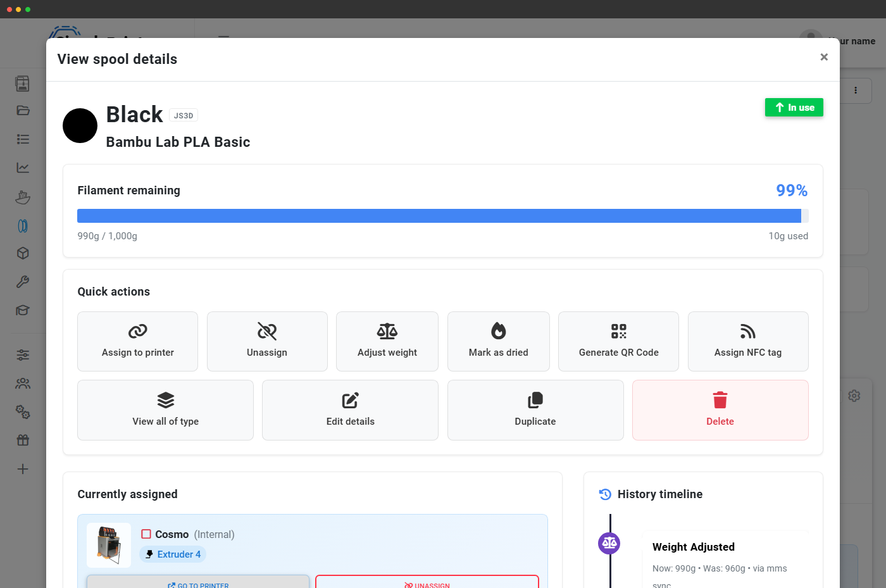The image size is (886, 588).
Task: Open the gift icon in the sidebar
Action: point(23,440)
